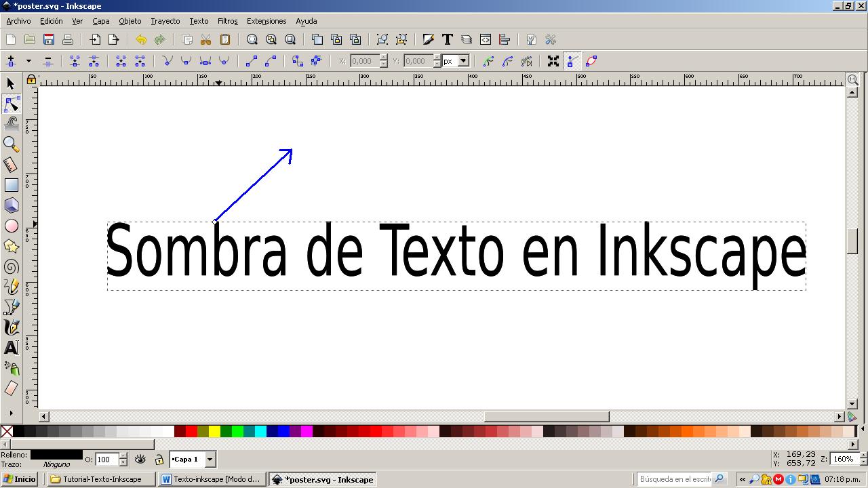Open the Insert node options arrow

[x=28, y=61]
